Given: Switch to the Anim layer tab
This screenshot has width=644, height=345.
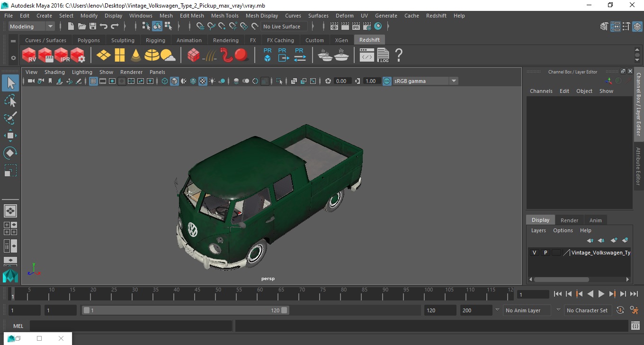Looking at the screenshot, I should [x=595, y=220].
